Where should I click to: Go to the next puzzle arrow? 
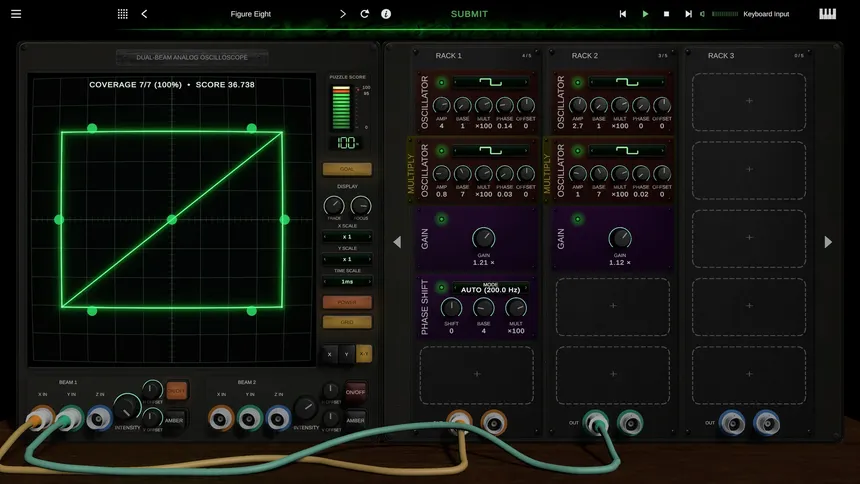pyautogui.click(x=343, y=14)
